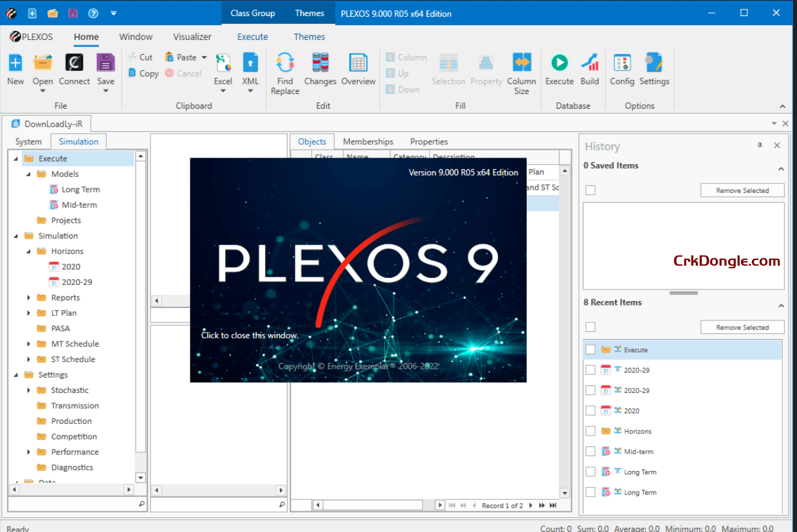Switch to the System tab
The height and width of the screenshot is (532, 797).
28,141
